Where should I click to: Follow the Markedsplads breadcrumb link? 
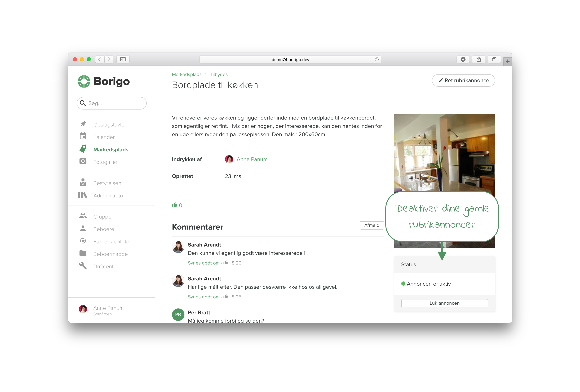187,74
